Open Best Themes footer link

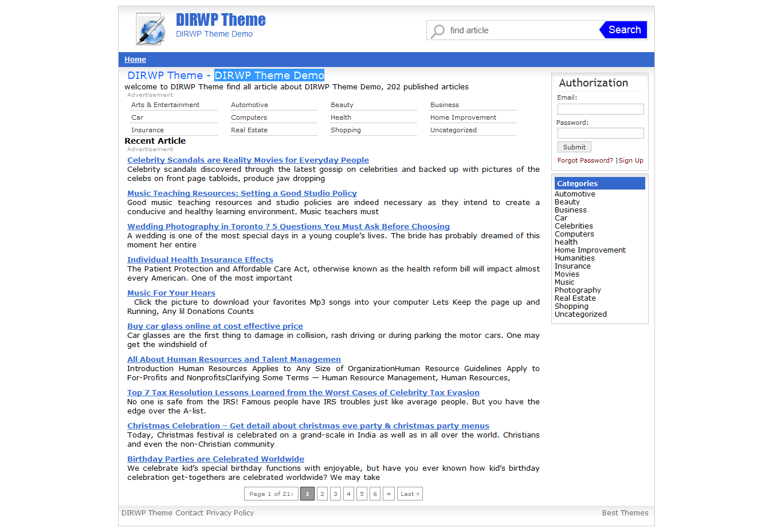click(x=625, y=513)
